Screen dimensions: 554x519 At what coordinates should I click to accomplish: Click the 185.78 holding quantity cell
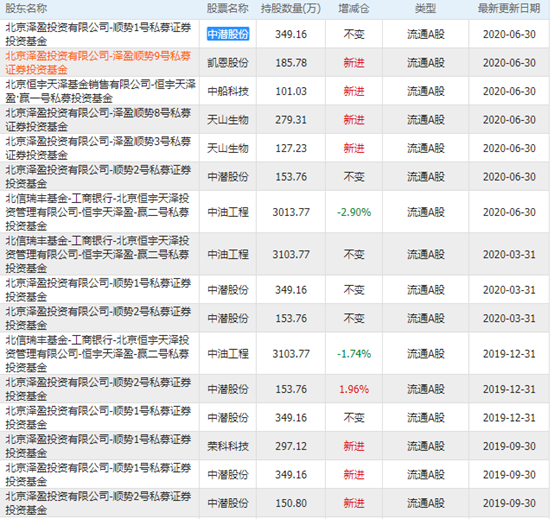click(x=291, y=63)
